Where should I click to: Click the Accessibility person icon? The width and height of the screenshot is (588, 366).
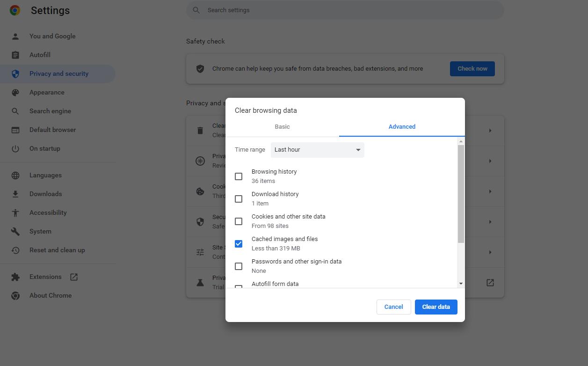coord(15,212)
